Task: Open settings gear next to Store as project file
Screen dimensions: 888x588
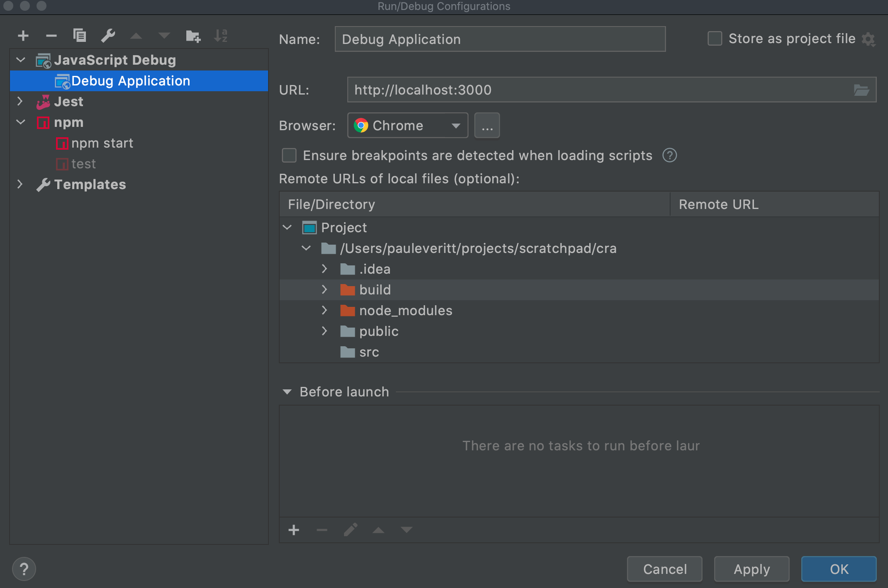Action: [870, 39]
